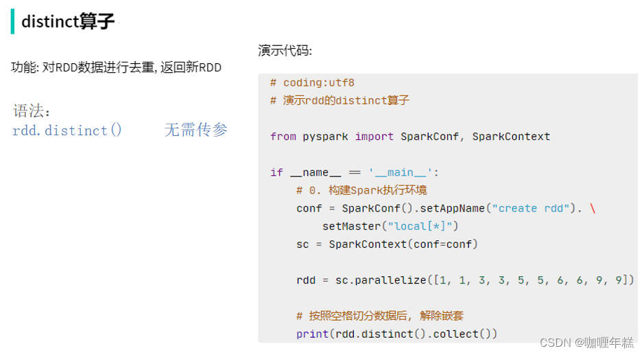644x355 pixels.
Task: Click the 'sc = SparkContext(conf=conf)' line
Action: click(387, 244)
